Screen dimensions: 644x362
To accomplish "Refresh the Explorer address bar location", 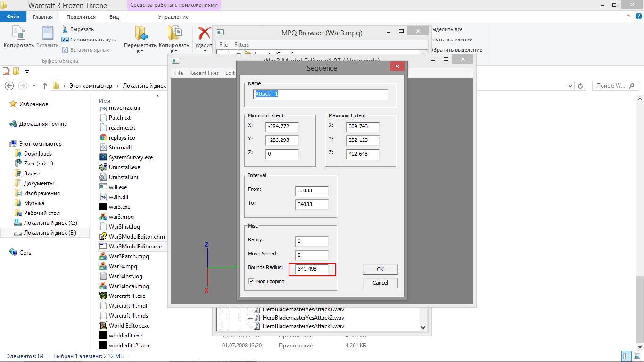I will click(x=580, y=86).
